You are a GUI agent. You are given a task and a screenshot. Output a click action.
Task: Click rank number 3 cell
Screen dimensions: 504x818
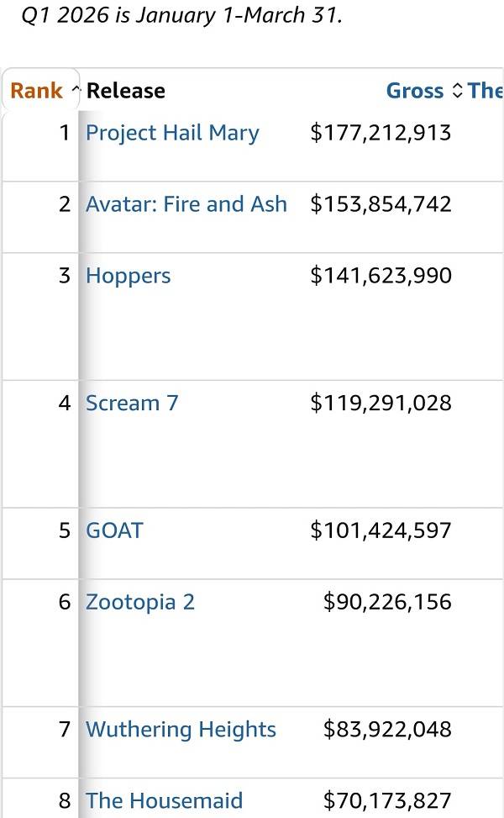click(x=65, y=276)
